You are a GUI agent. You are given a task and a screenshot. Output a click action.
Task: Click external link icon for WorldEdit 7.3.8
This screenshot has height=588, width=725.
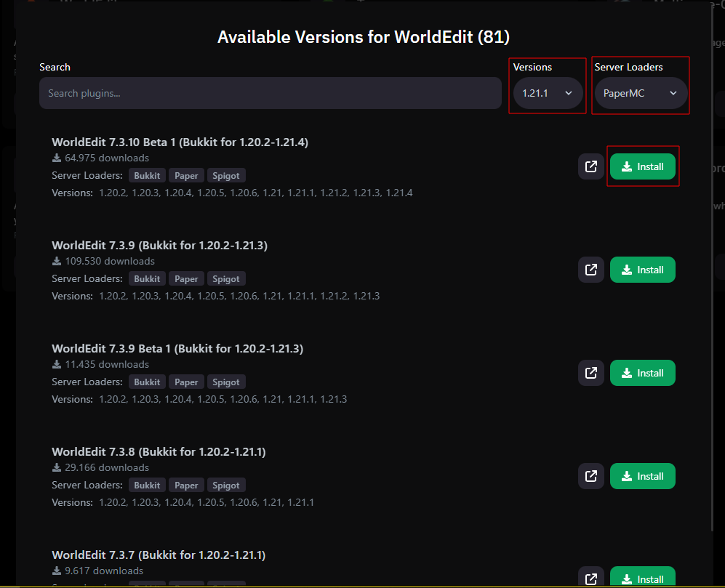pyautogui.click(x=591, y=475)
